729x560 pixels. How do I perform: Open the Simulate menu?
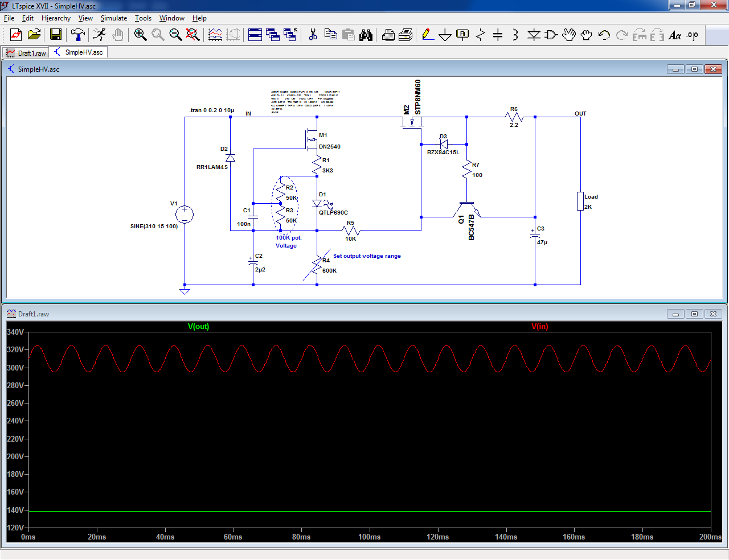114,18
